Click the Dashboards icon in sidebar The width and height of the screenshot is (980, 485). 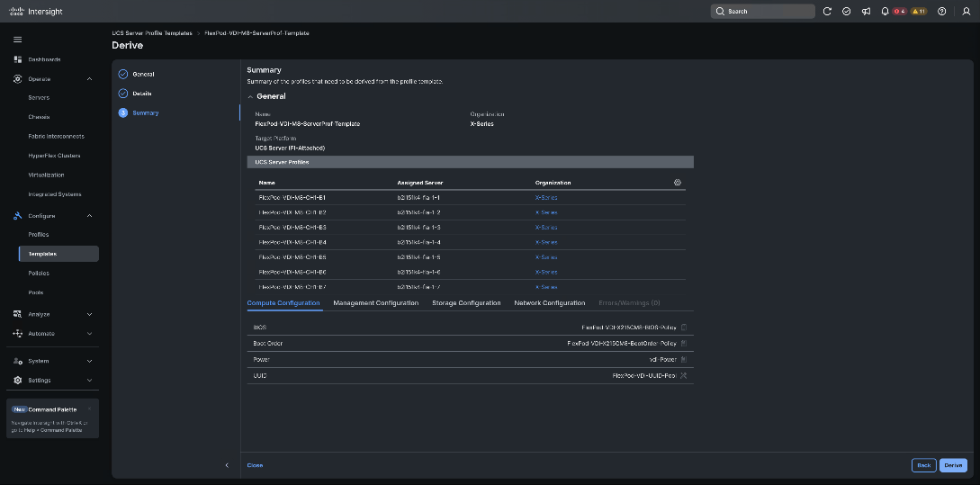(x=17, y=59)
